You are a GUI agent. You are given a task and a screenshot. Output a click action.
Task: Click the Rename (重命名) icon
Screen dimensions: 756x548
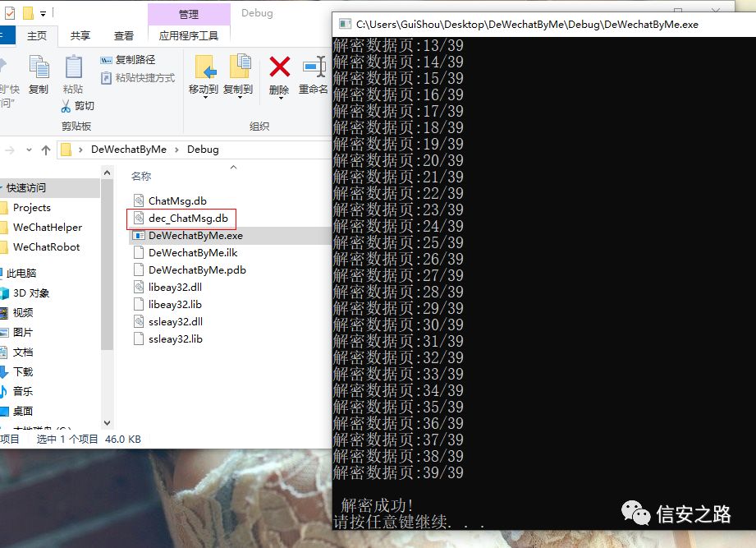click(314, 67)
